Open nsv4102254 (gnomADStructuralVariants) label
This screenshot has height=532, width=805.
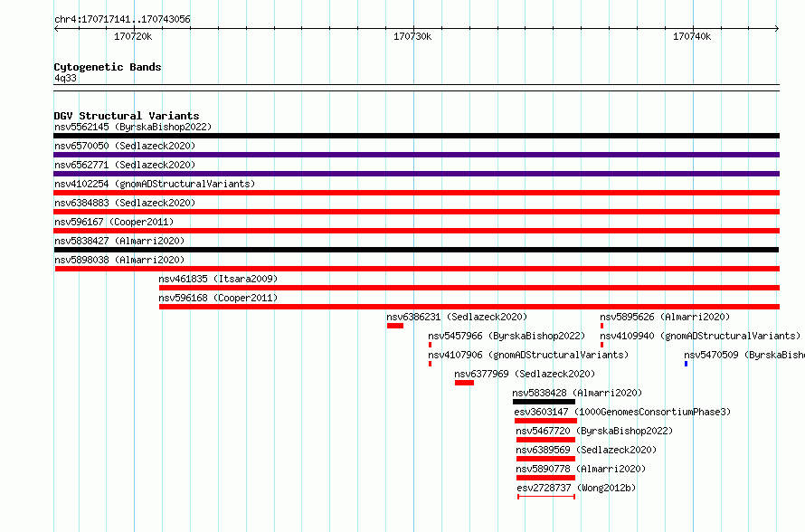pos(155,184)
